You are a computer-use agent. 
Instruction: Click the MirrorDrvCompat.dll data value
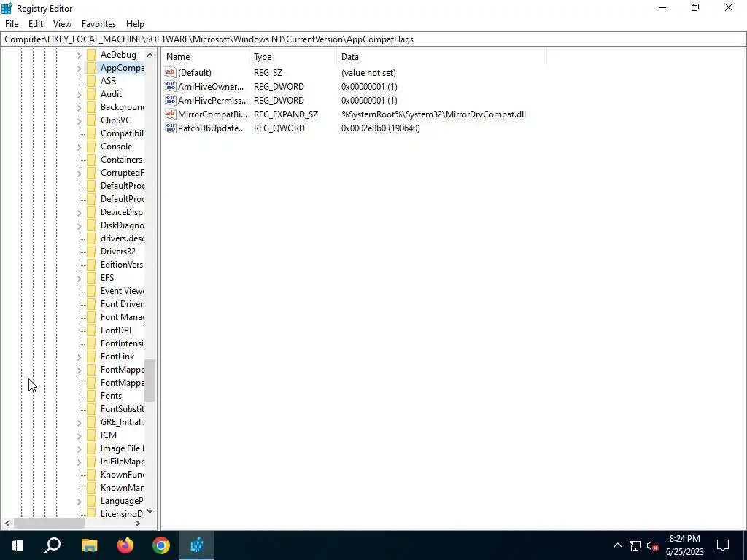point(433,114)
